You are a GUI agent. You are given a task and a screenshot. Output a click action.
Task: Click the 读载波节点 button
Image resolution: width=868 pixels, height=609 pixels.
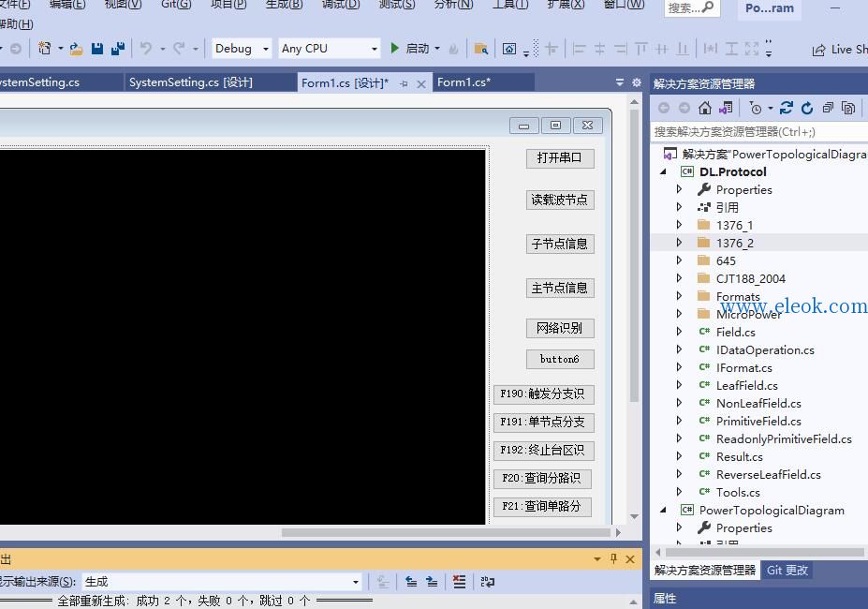pyautogui.click(x=560, y=200)
